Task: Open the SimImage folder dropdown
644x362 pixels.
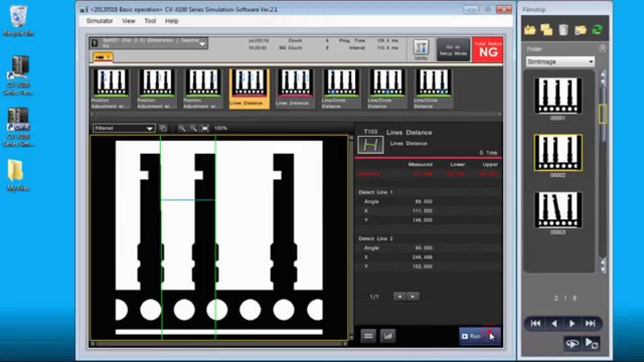Action: [x=560, y=62]
